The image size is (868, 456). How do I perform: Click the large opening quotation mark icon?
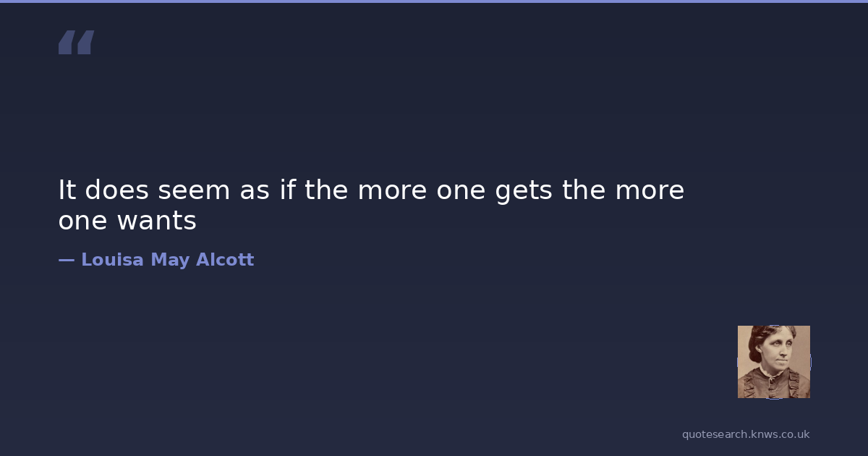point(76,42)
